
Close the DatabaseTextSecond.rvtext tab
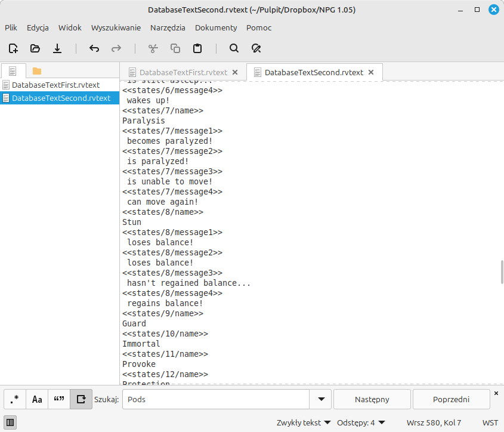pos(371,72)
